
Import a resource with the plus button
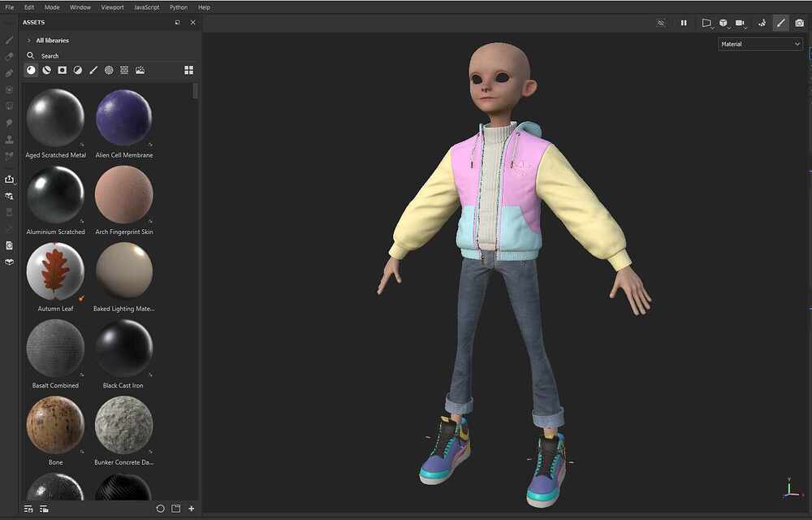click(191, 509)
